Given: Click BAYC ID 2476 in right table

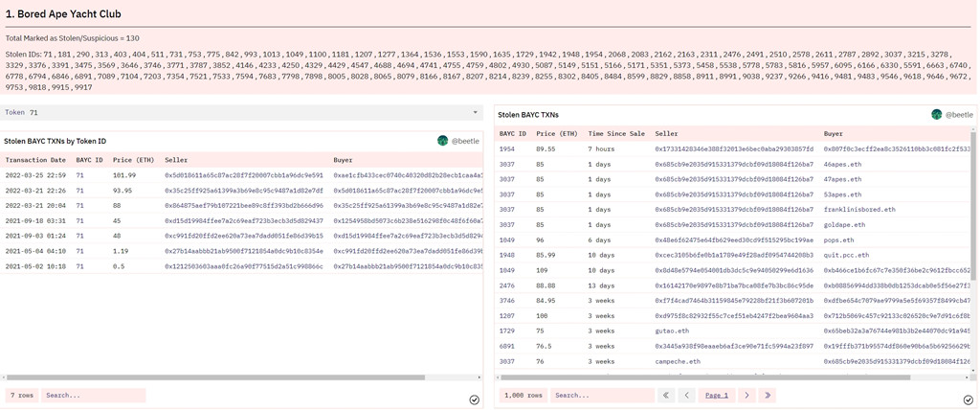Looking at the screenshot, I should coord(507,285).
